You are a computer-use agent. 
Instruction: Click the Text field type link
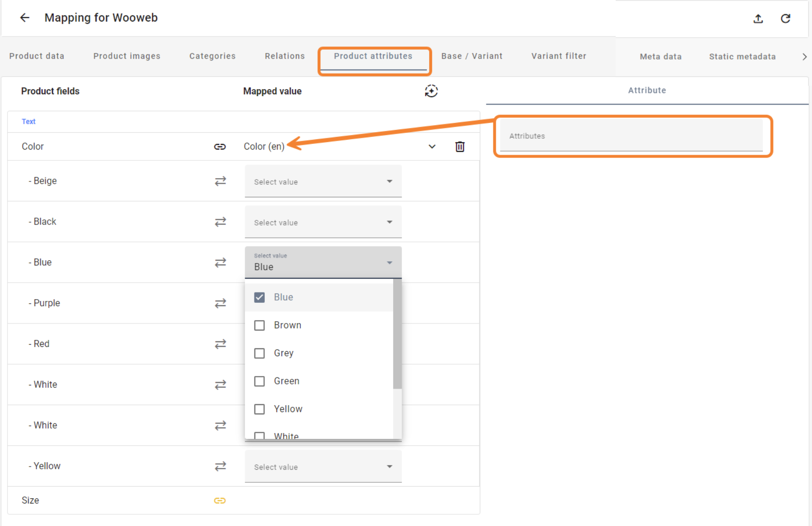[x=29, y=121]
